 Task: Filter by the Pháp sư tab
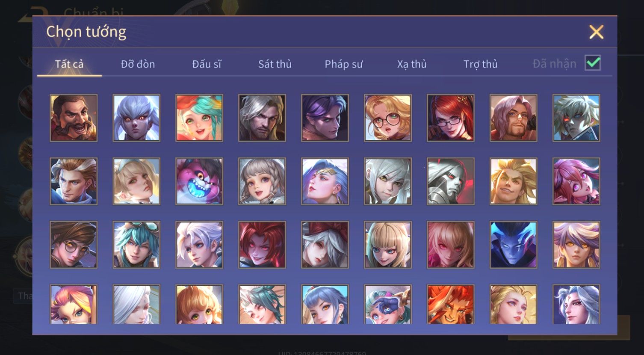(x=343, y=64)
